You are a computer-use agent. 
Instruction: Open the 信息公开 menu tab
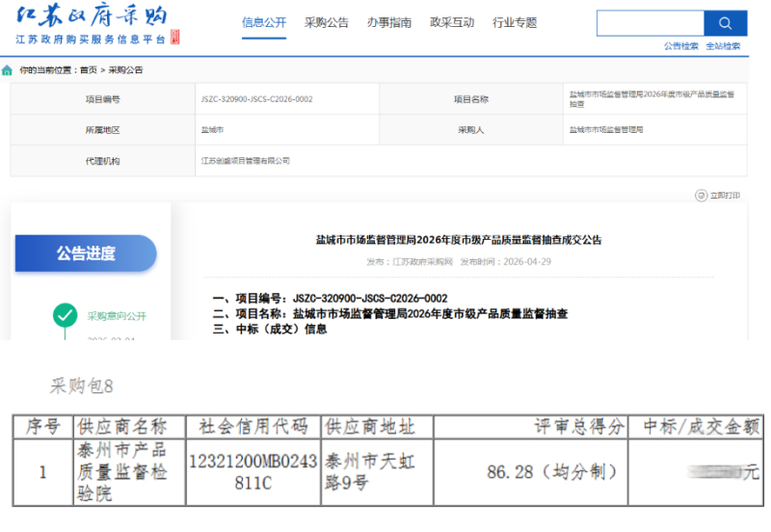click(263, 22)
